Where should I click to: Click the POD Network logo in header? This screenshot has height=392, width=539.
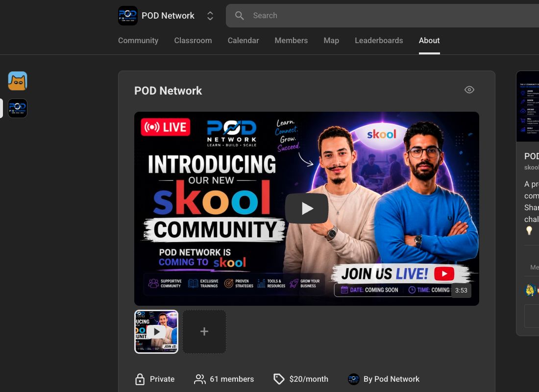[128, 16]
